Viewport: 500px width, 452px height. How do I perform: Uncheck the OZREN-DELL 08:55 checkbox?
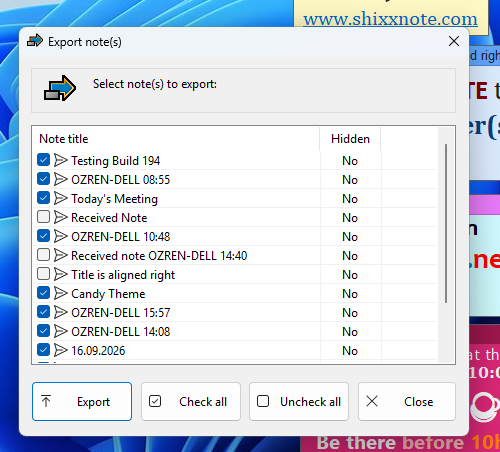43,179
